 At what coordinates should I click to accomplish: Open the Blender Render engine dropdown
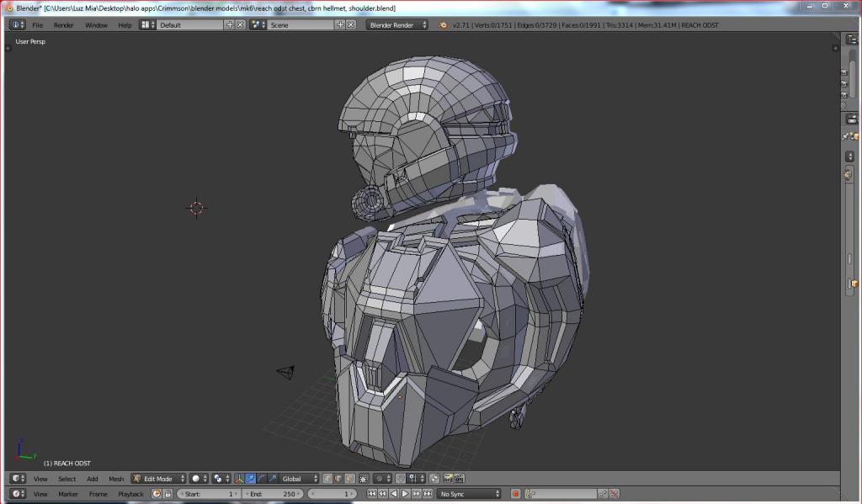(x=397, y=24)
